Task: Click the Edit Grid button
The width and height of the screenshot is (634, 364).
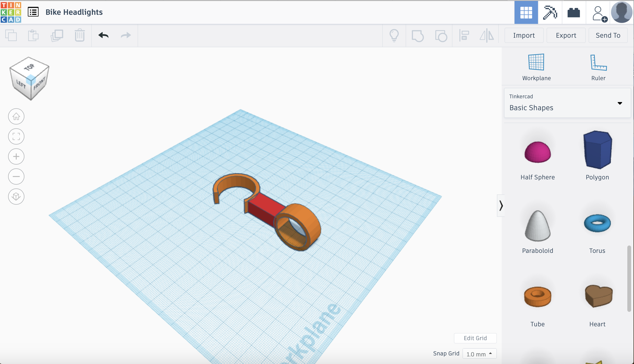Action: [475, 338]
